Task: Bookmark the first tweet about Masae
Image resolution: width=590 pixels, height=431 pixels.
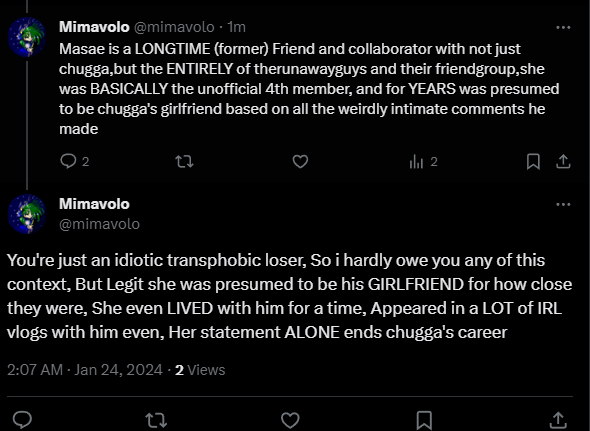Action: pyautogui.click(x=533, y=162)
